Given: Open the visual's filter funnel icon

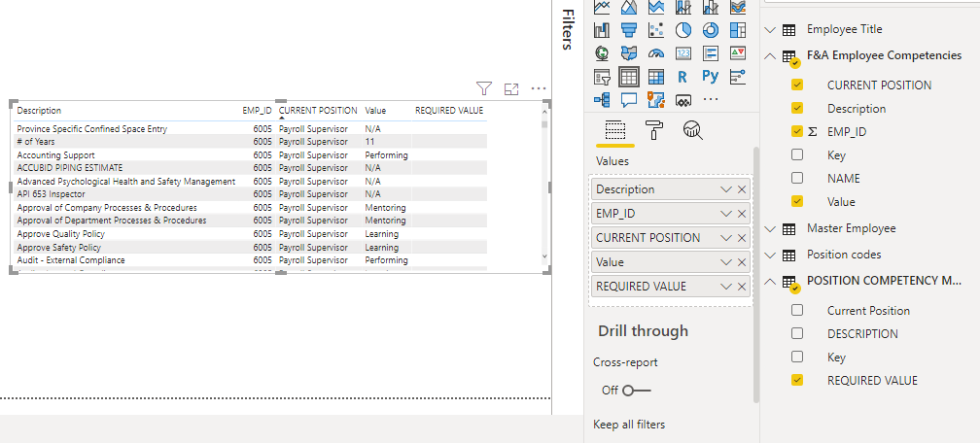Looking at the screenshot, I should point(484,88).
